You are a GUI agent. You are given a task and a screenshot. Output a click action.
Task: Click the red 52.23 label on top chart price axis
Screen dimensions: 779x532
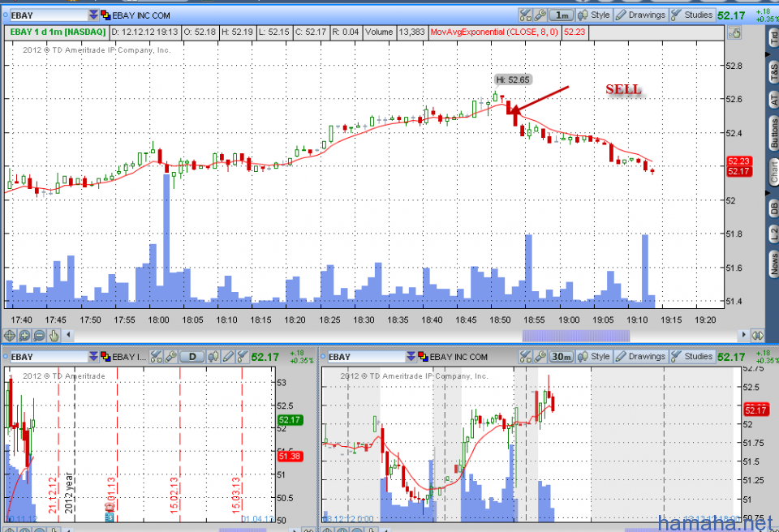(738, 161)
